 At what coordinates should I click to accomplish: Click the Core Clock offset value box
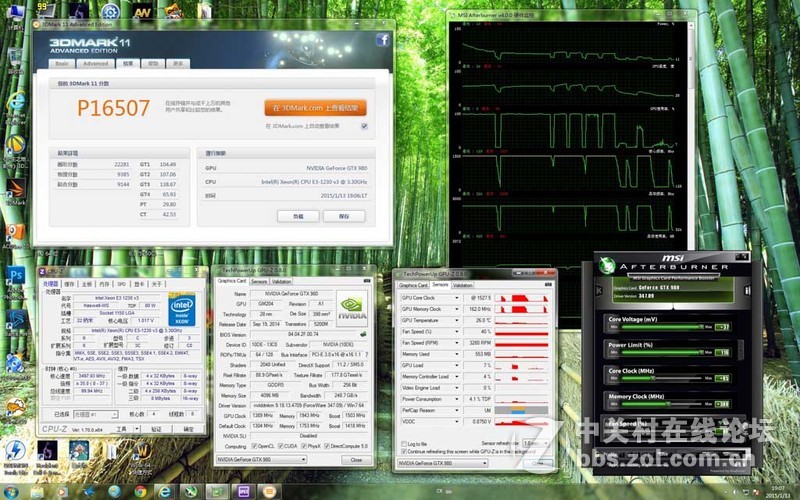tap(722, 378)
